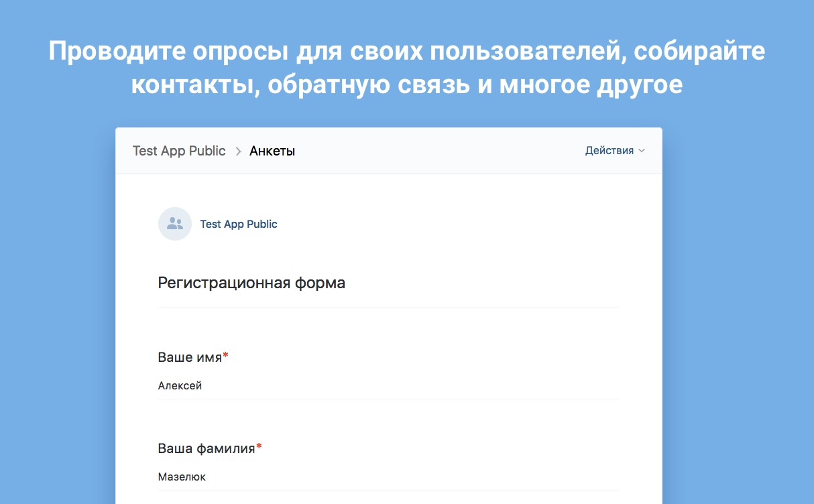Image resolution: width=814 pixels, height=504 pixels.
Task: Focus the Ваше имя field with Алексей
Action: (388, 386)
